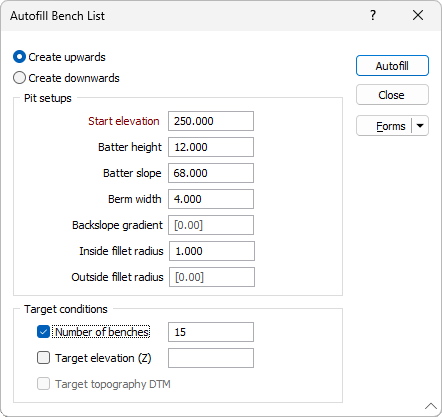
Task: Set the Outside fillet radius field
Action: (x=212, y=277)
